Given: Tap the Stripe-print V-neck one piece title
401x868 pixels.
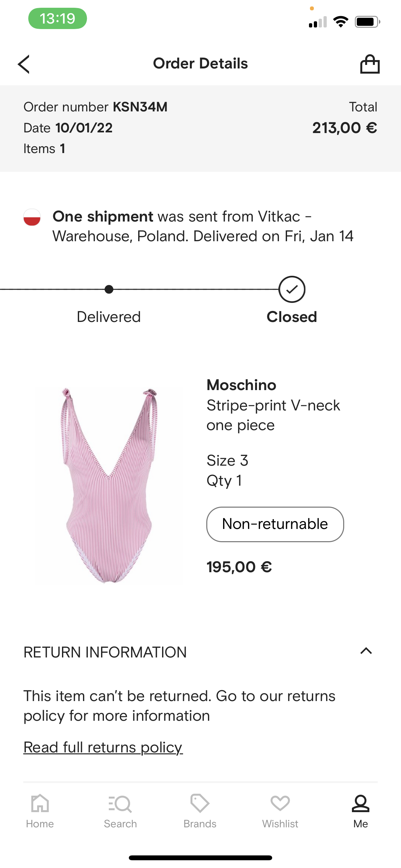Looking at the screenshot, I should point(273,415).
